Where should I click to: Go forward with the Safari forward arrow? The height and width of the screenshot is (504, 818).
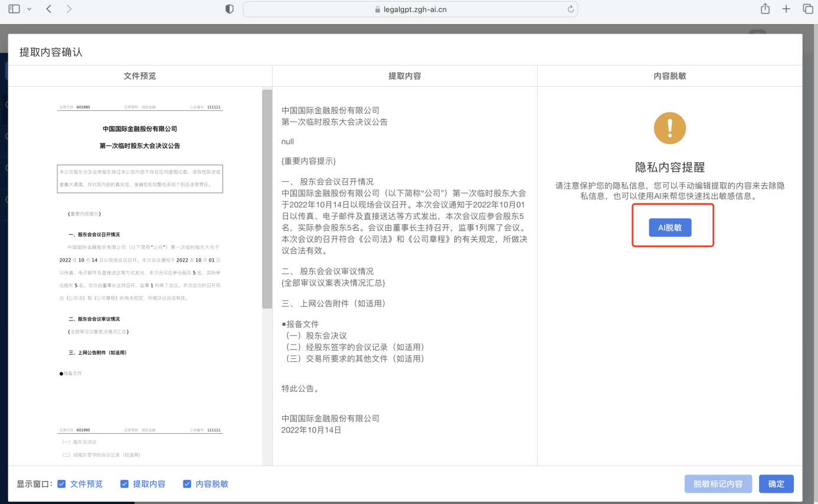tap(69, 9)
